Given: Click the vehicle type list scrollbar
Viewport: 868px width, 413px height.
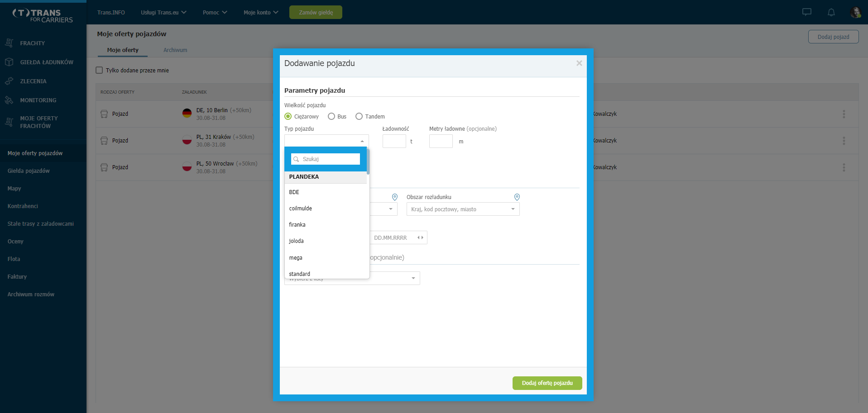Looking at the screenshot, I should [368, 161].
